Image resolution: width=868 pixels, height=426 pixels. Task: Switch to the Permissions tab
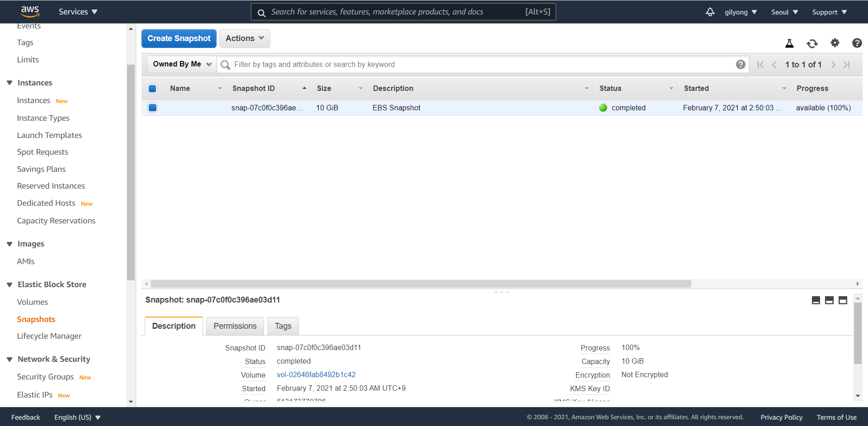[235, 326]
